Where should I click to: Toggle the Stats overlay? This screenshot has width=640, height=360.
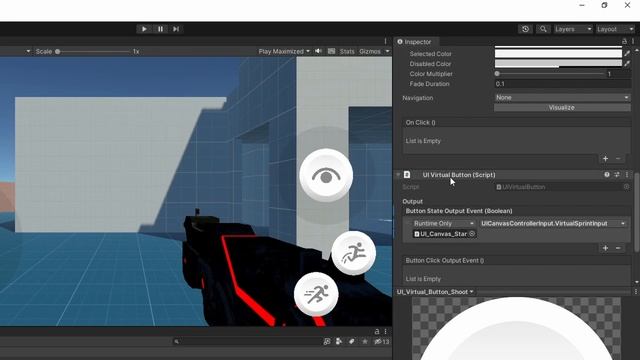(x=347, y=51)
